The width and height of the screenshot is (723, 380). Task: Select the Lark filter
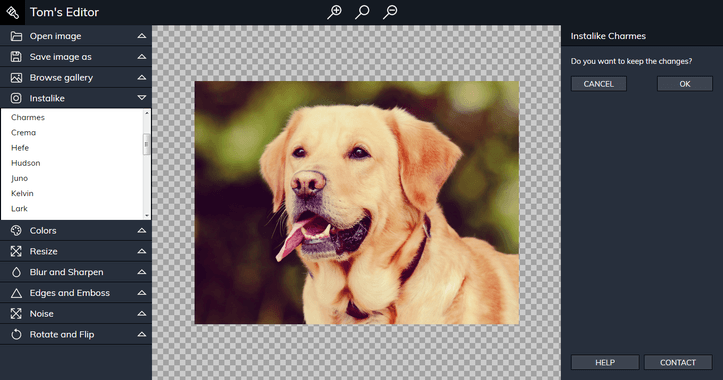pos(19,208)
